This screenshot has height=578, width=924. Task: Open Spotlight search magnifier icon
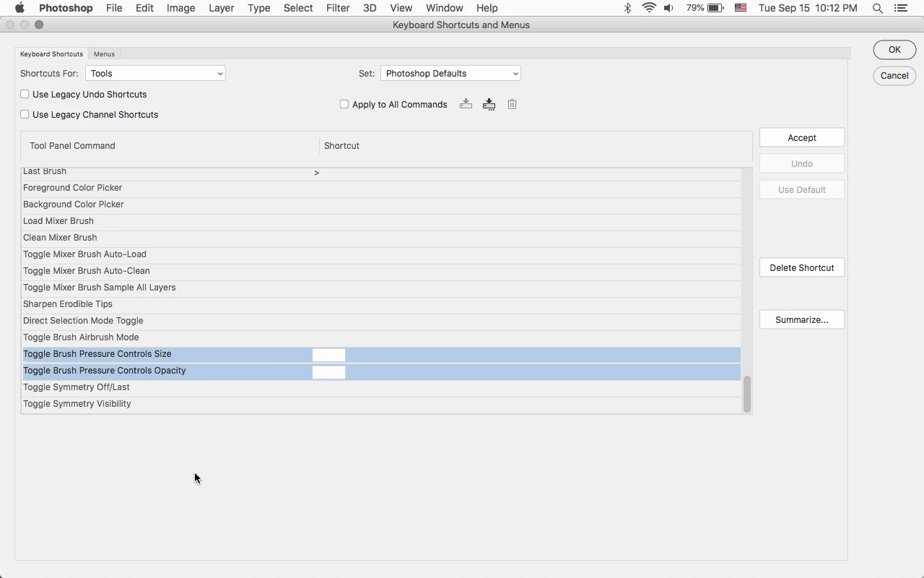coord(878,8)
